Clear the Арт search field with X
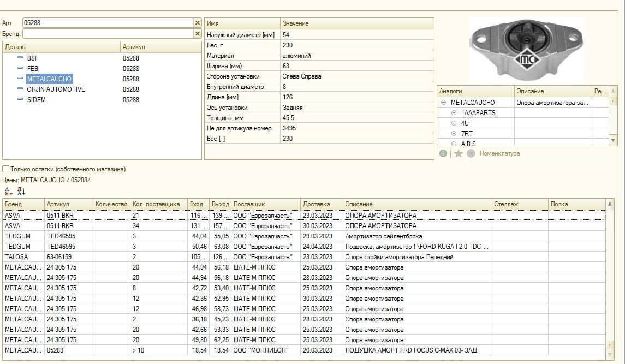The image size is (625, 364). click(x=198, y=23)
